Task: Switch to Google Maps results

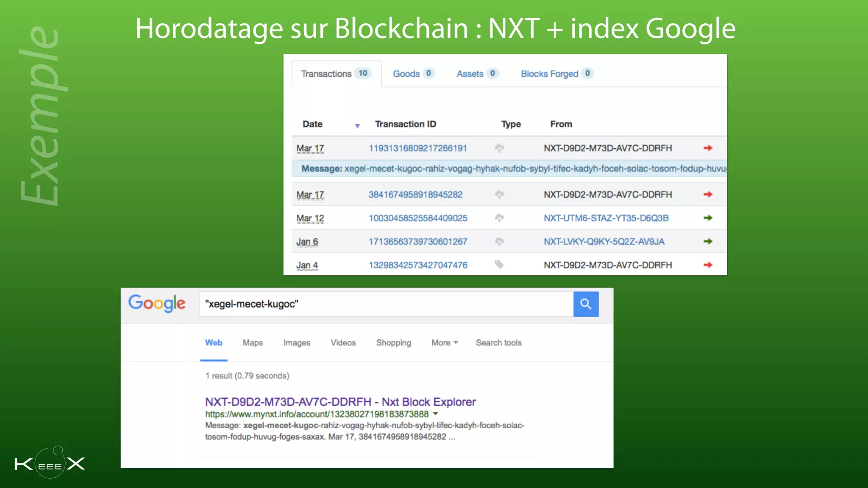Action: click(x=253, y=343)
